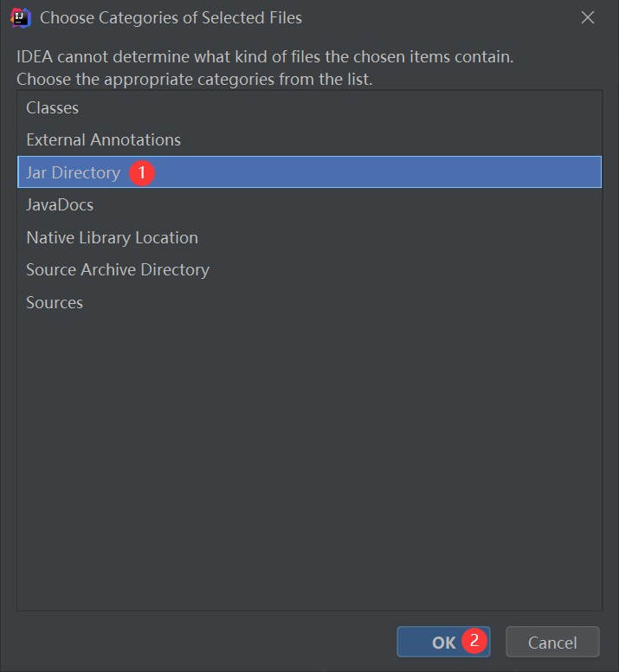Confirm the selection with OK
619x672 pixels.
pos(443,642)
